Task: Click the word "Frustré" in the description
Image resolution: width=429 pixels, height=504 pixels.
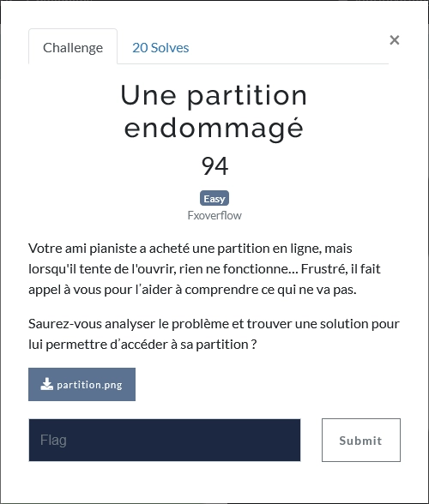Action: (324, 269)
